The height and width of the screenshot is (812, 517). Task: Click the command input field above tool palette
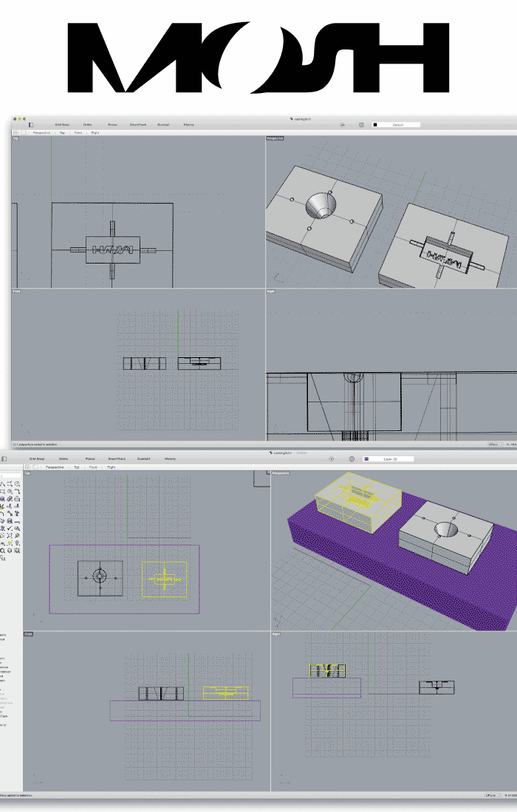(x=10, y=475)
